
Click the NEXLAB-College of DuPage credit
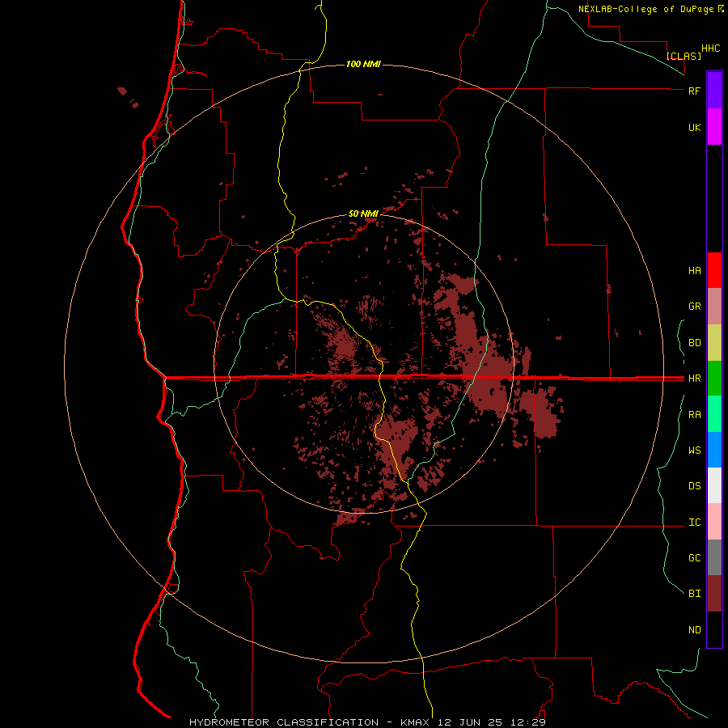[646, 9]
